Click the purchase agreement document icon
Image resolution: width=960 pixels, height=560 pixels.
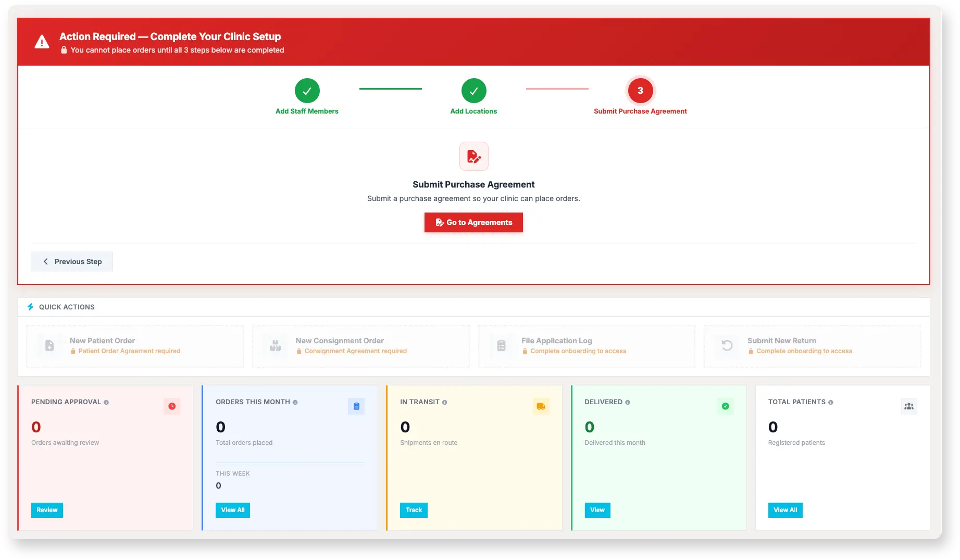pos(473,156)
